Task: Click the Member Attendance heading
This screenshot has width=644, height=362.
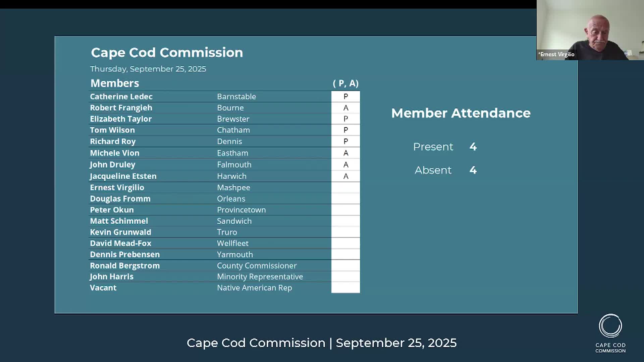Action: pos(461,113)
